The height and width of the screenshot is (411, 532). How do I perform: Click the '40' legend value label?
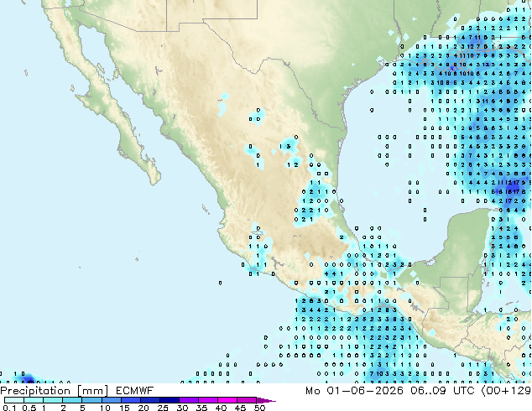221,408
